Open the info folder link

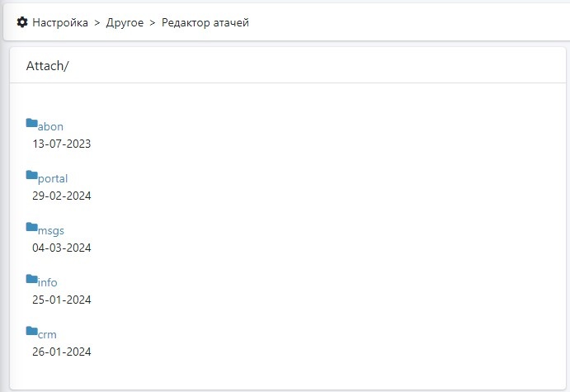[48, 282]
